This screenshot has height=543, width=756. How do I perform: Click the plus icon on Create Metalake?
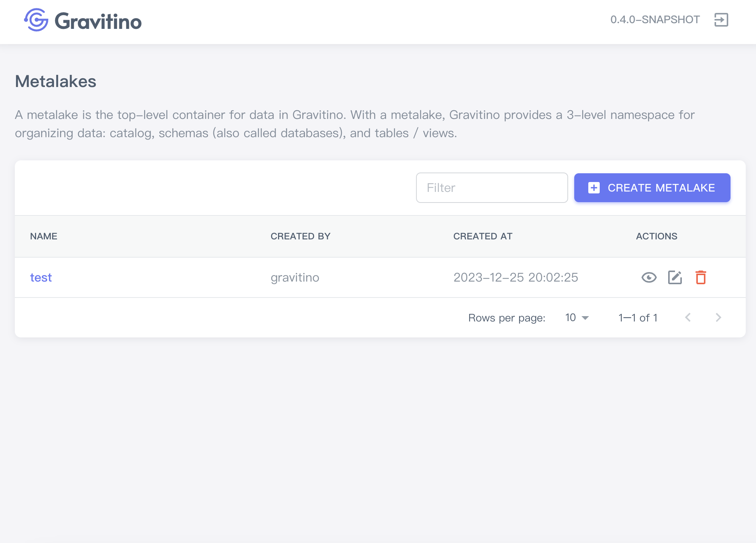pyautogui.click(x=594, y=188)
